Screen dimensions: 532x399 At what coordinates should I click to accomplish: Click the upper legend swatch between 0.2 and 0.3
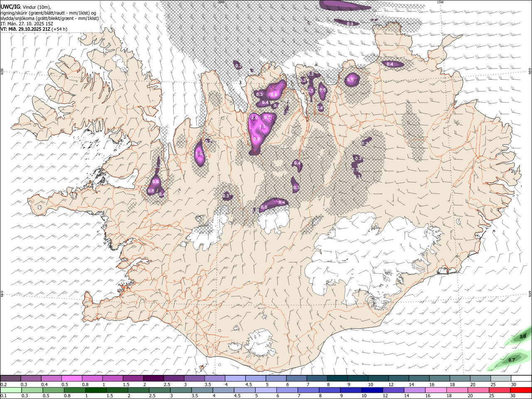[11, 379]
